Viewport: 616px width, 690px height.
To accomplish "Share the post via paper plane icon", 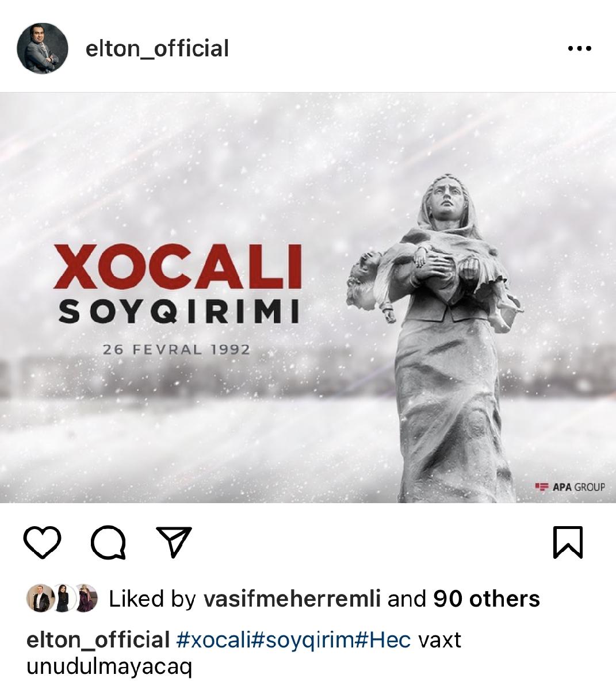I will [174, 542].
